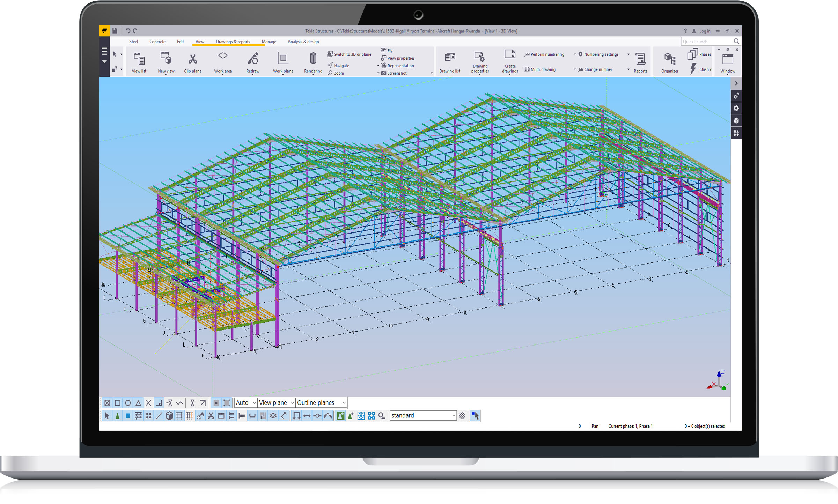
Task: Toggle snap to perpendicular points switch
Action: [159, 403]
